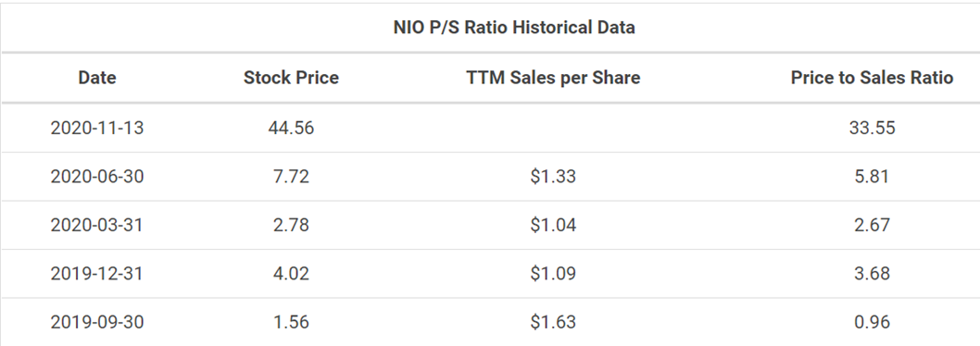Viewport: 980px width, 346px height.
Task: Click the NIO P/S Ratio Historical Data title
Action: tap(514, 28)
